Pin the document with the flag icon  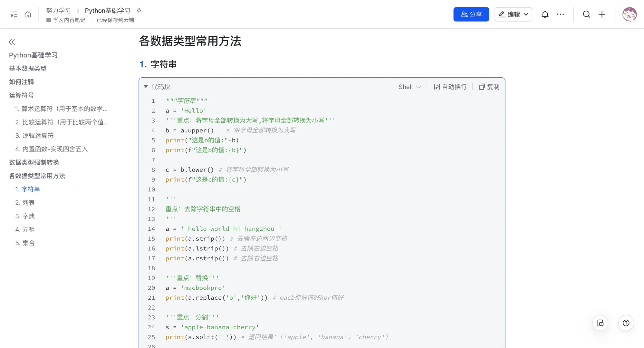point(138,10)
